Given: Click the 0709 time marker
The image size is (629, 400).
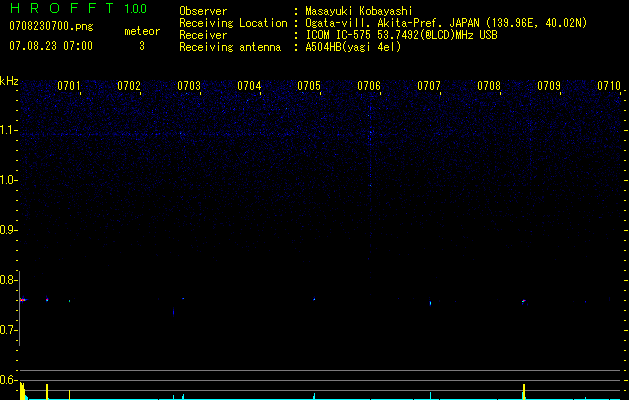Looking at the screenshot, I should pyautogui.click(x=549, y=86).
